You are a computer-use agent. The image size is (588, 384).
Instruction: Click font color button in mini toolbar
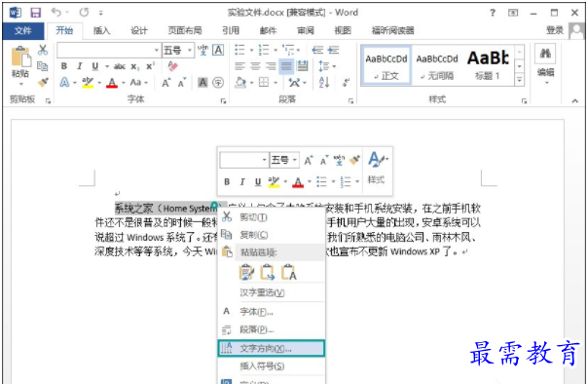298,182
